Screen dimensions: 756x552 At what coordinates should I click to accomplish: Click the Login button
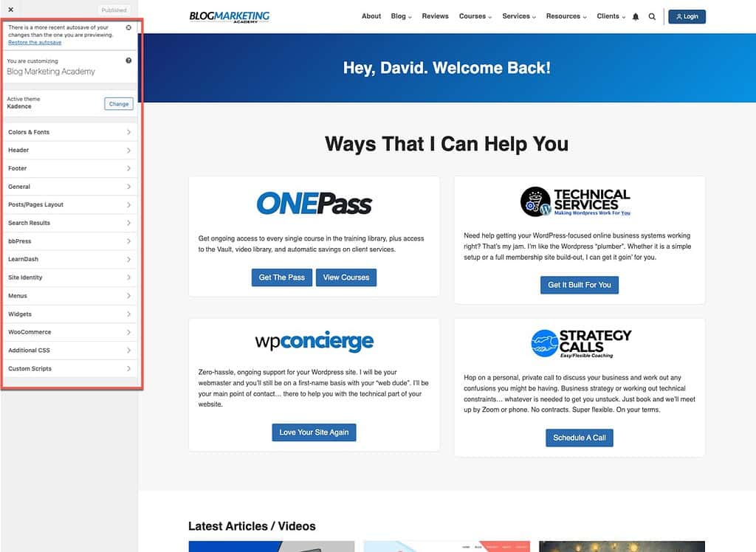687,16
